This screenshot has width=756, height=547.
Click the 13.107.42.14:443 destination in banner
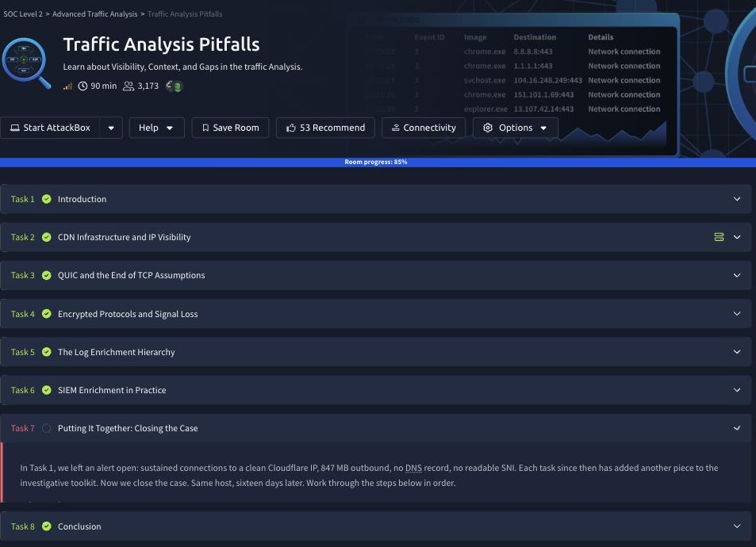click(543, 109)
